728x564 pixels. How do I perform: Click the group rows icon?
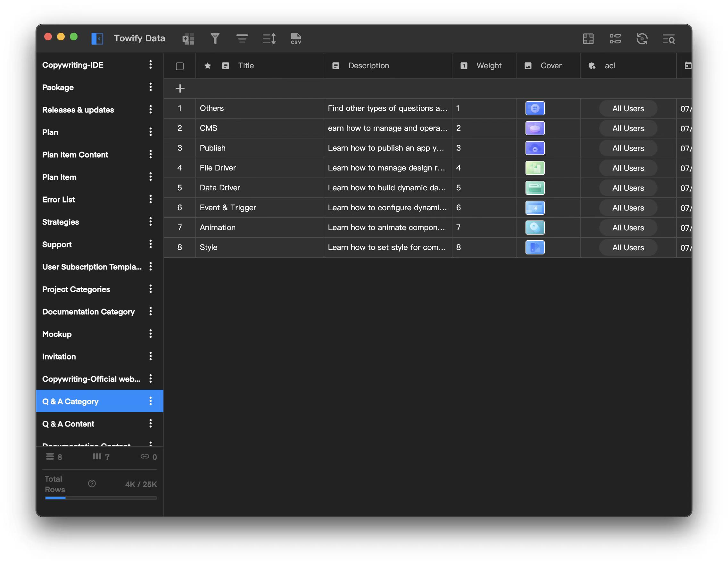[x=242, y=39]
